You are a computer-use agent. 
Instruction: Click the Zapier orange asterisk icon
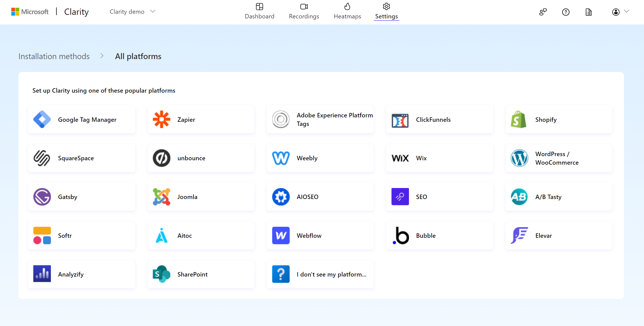(162, 119)
